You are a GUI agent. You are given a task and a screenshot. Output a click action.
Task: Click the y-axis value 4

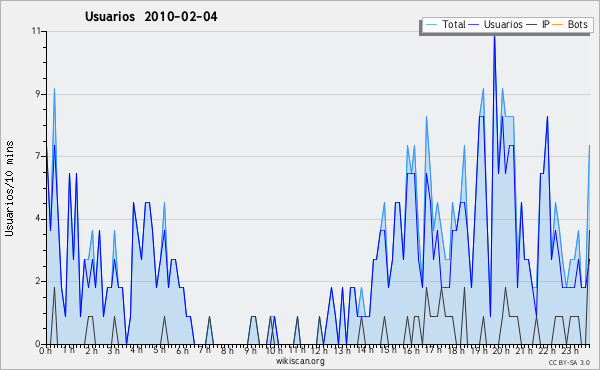coord(38,219)
